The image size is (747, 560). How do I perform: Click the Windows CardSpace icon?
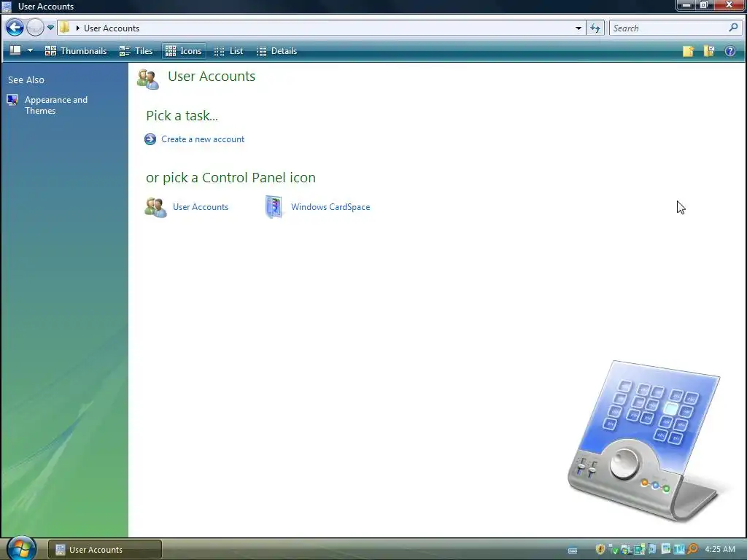pos(274,207)
